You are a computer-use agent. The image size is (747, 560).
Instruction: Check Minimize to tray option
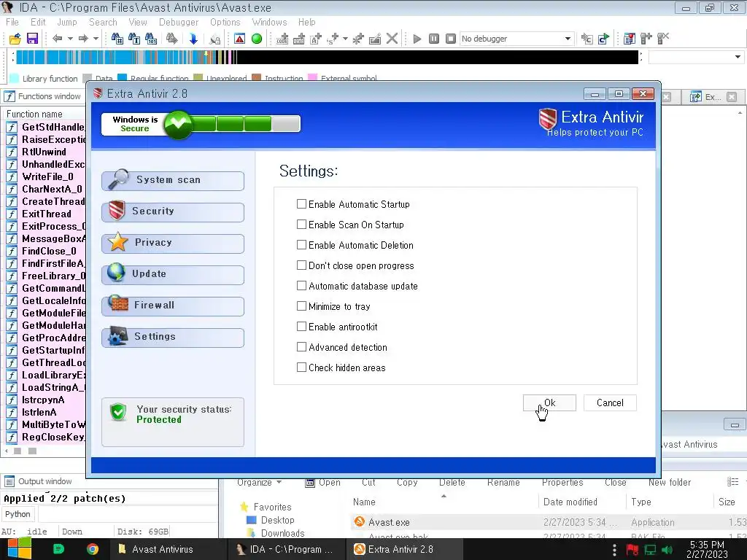pyautogui.click(x=301, y=306)
